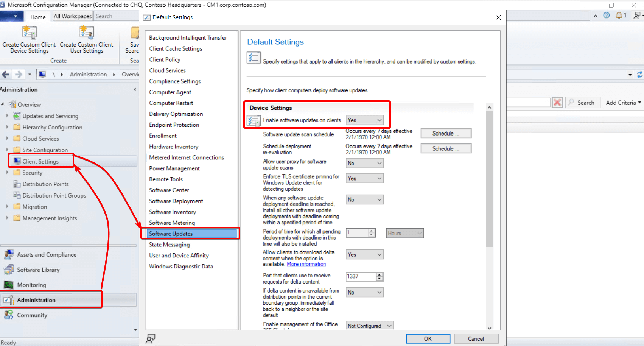
Task: Click the refresh icon in the address bar
Action: click(640, 75)
